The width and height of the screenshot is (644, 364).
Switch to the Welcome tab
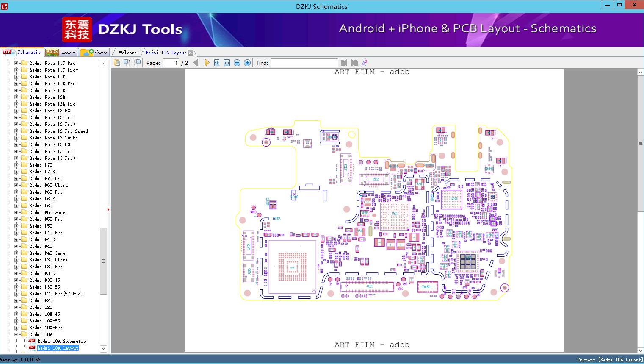128,53
